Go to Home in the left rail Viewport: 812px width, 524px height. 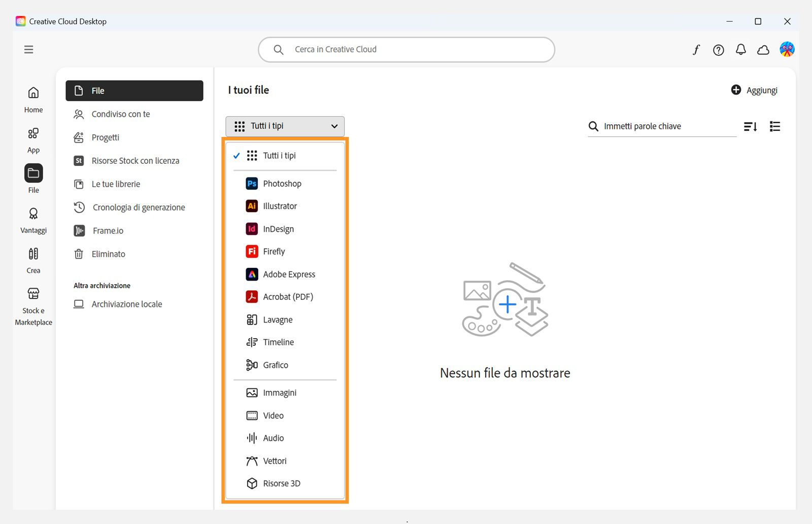33,99
